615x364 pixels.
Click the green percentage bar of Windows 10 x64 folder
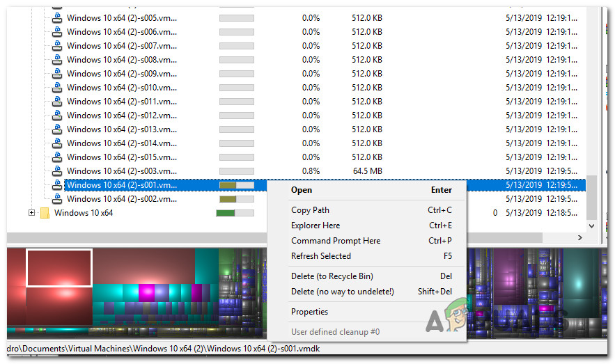click(235, 213)
